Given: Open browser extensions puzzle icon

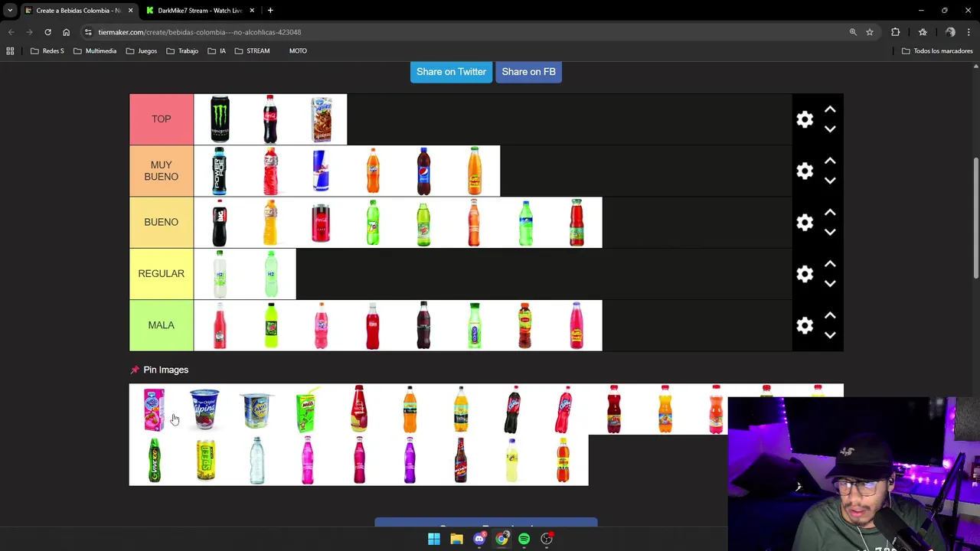Looking at the screenshot, I should coord(895,32).
